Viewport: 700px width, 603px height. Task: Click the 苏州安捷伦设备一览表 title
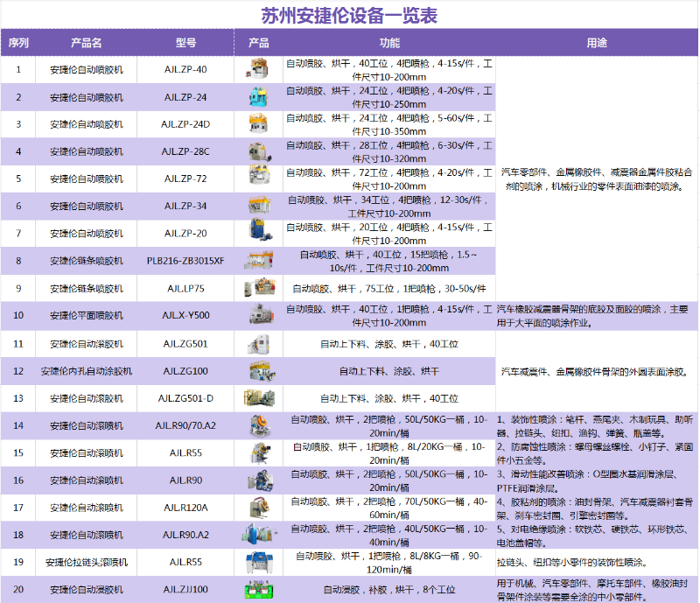(350, 15)
